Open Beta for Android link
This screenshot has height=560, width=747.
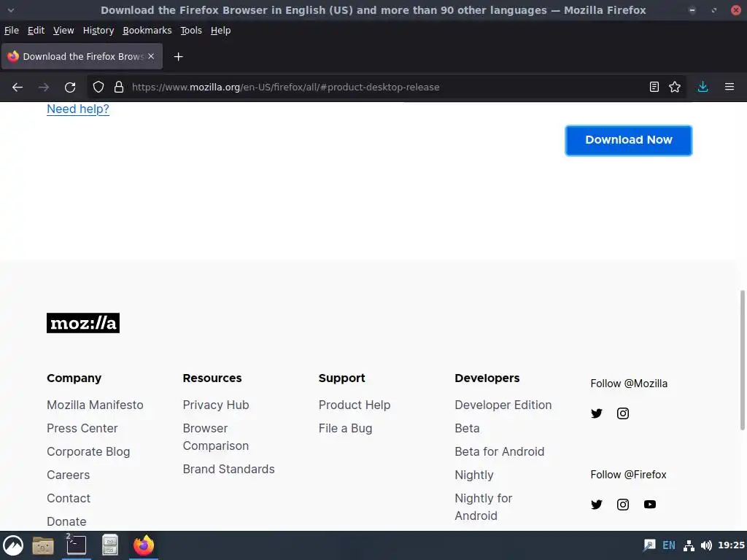point(499,451)
